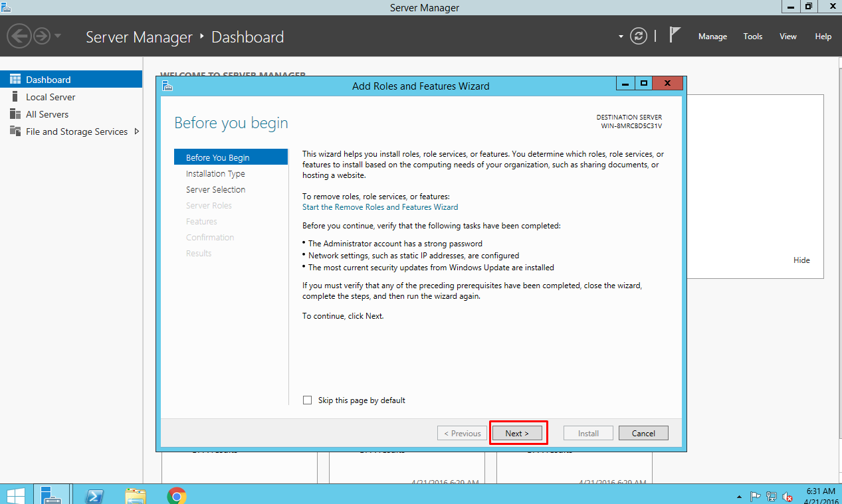Viewport: 842px width, 504px height.
Task: Click the Before you begin heading
Action: coord(231,123)
